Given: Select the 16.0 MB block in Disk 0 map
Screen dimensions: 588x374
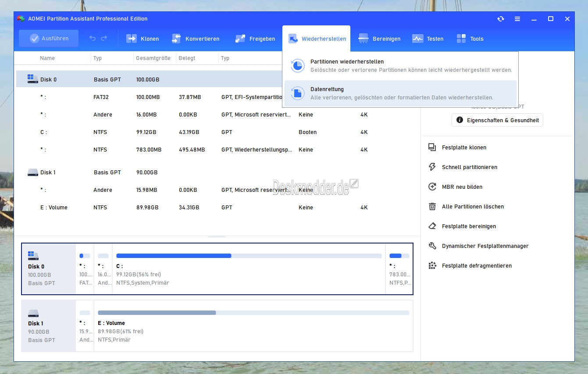Looking at the screenshot, I should [x=103, y=268].
